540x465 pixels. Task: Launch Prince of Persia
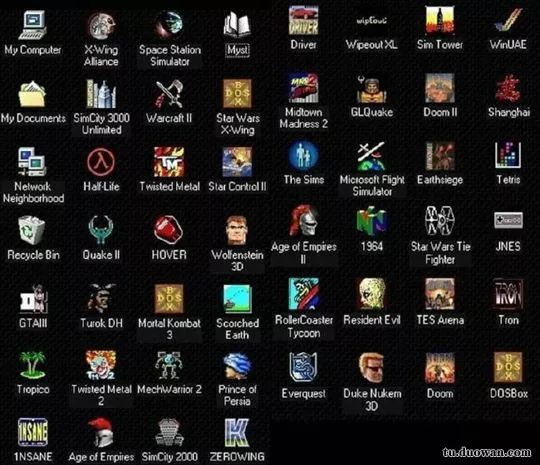[237, 366]
